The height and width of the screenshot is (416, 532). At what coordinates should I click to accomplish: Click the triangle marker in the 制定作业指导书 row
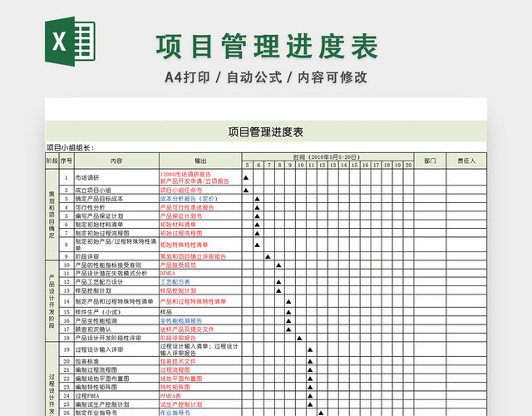321,413
